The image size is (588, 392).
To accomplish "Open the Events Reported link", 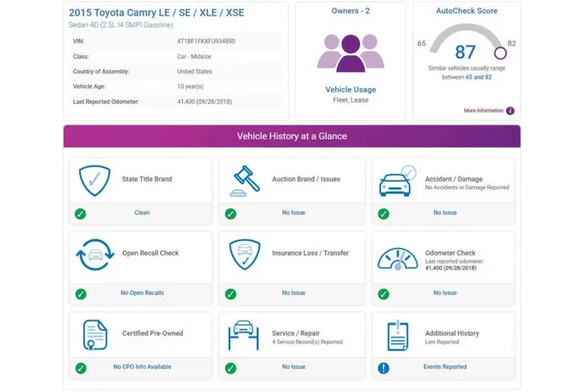I will click(444, 367).
